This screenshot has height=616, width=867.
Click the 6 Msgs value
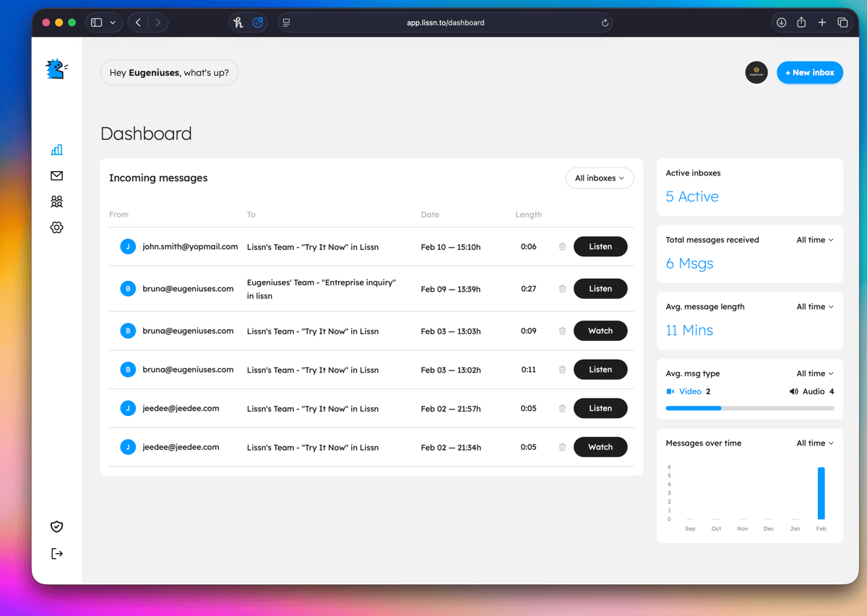pyautogui.click(x=689, y=264)
